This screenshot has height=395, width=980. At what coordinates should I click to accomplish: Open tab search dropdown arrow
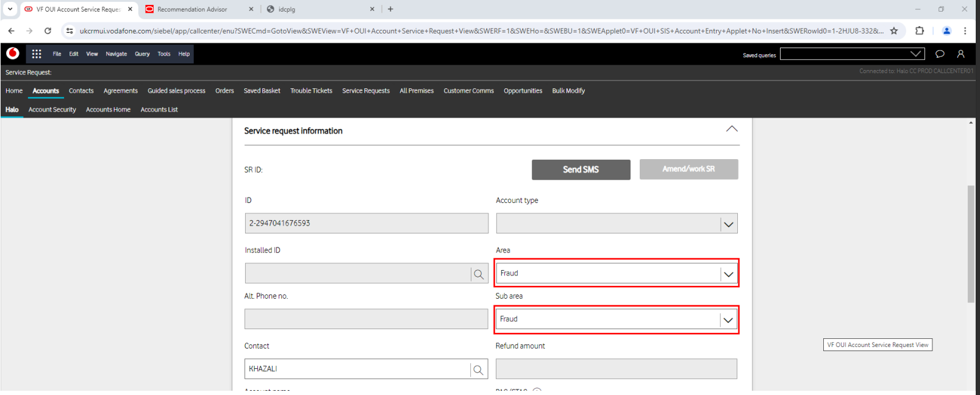click(x=10, y=9)
